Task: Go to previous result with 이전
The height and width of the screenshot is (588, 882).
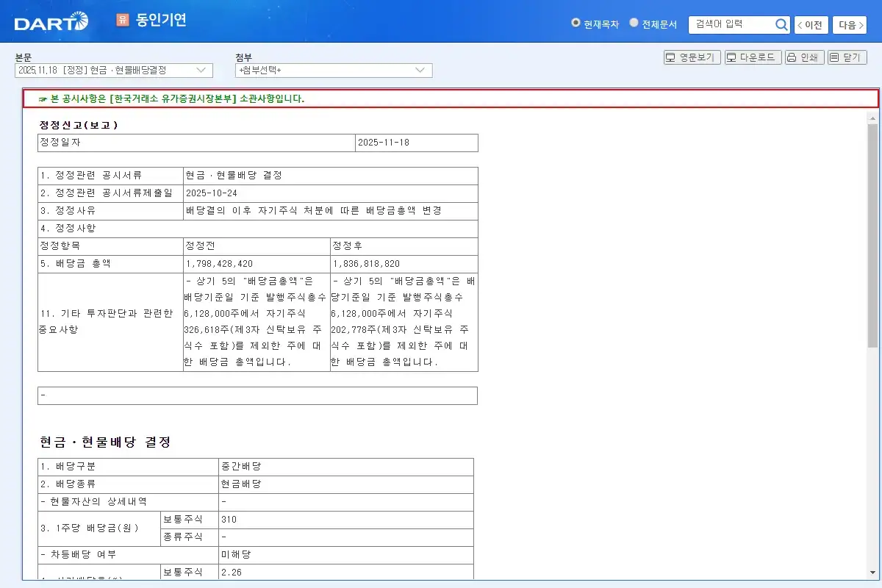Action: click(x=811, y=25)
